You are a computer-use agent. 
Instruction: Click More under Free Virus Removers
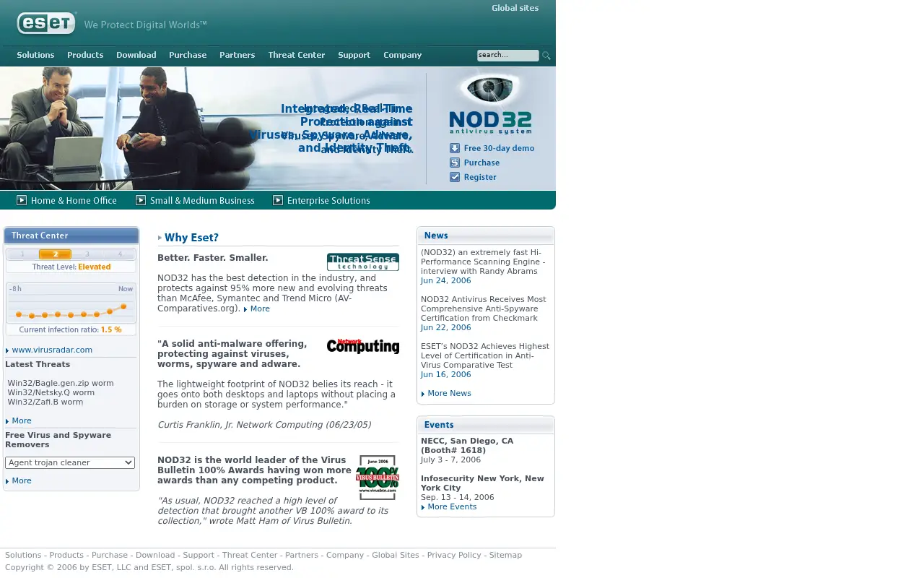tap(22, 480)
